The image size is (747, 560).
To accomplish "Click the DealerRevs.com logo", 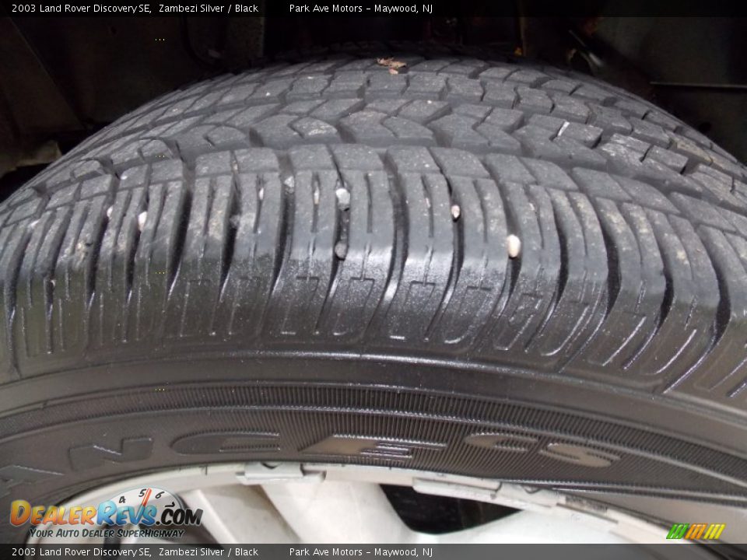I will 105,514.
